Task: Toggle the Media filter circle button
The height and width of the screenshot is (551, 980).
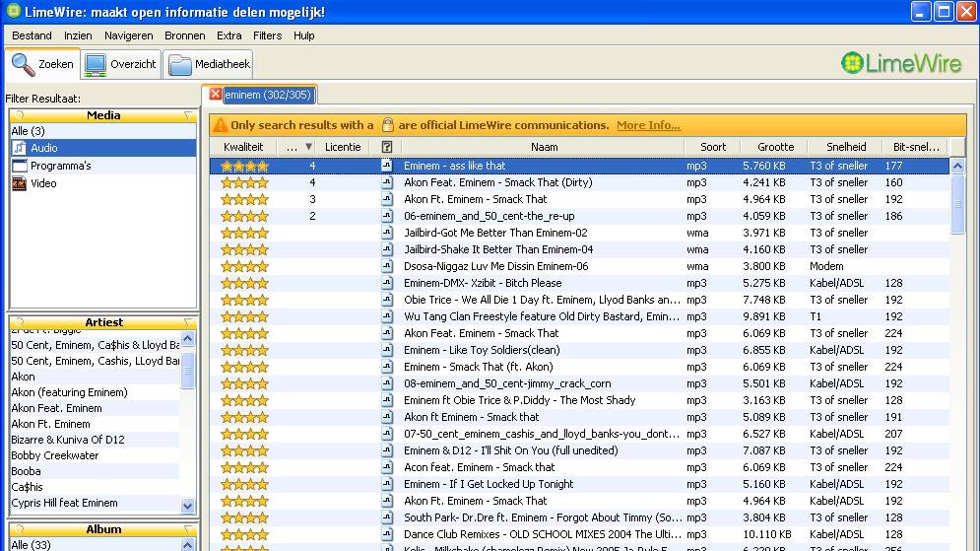Action: coord(20,115)
